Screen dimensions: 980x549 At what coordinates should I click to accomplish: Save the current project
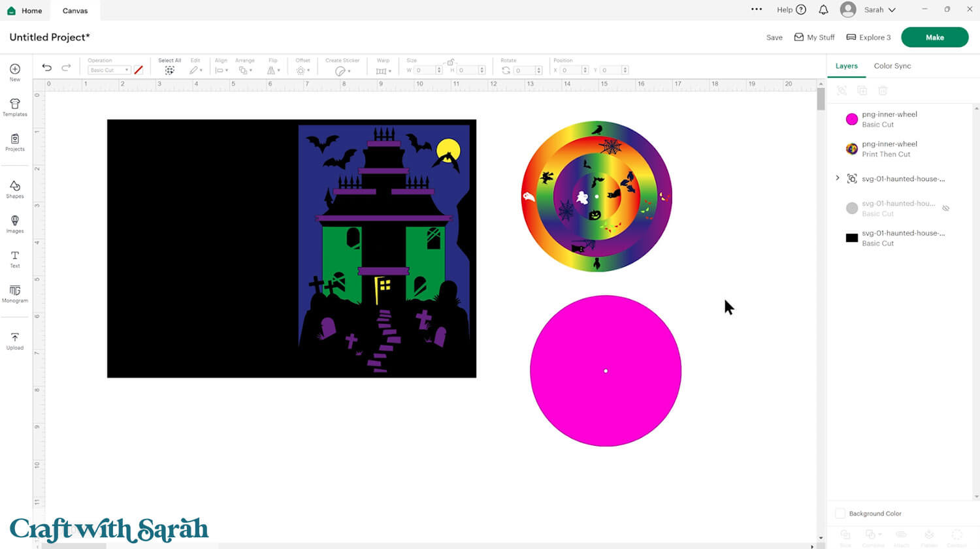[774, 37]
